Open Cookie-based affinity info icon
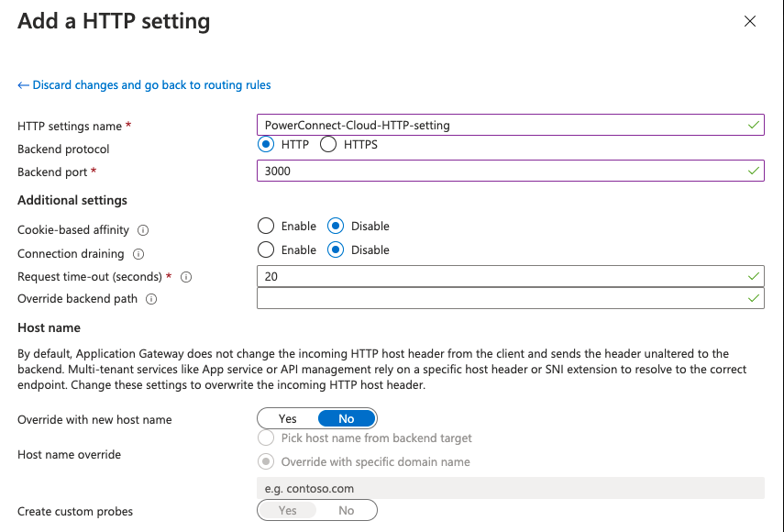784x532 pixels. coord(143,230)
